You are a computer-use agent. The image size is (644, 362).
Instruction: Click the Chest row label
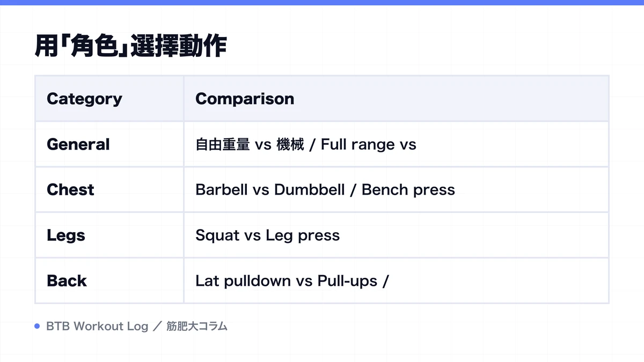(x=70, y=190)
